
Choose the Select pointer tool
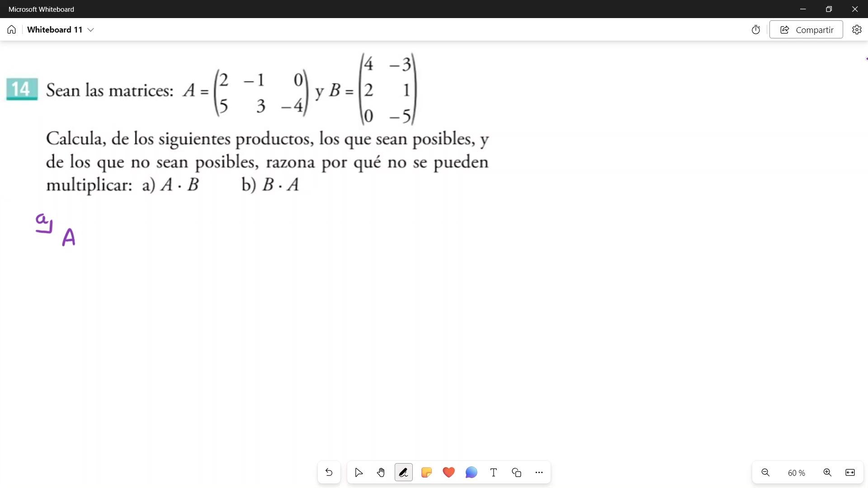click(359, 473)
